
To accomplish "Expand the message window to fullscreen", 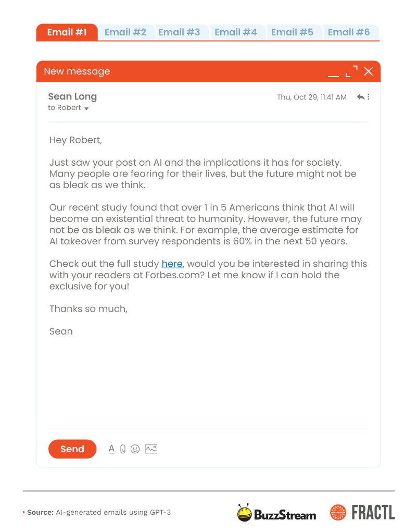I will tap(352, 71).
